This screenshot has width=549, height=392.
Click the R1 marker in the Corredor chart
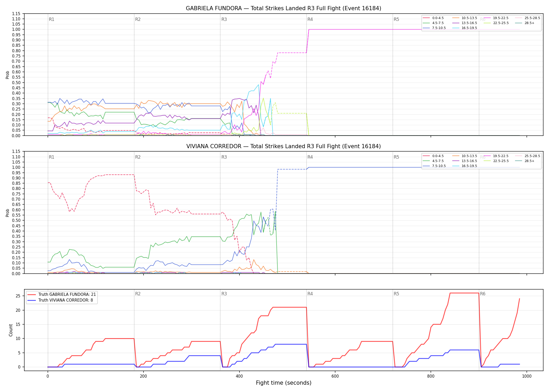tap(52, 157)
